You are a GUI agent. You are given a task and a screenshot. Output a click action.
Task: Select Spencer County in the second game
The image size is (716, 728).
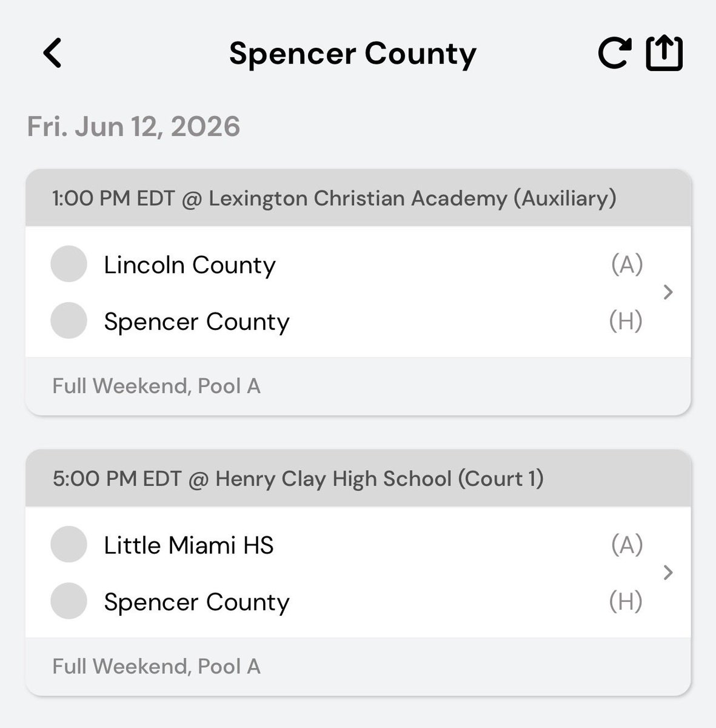(x=196, y=602)
